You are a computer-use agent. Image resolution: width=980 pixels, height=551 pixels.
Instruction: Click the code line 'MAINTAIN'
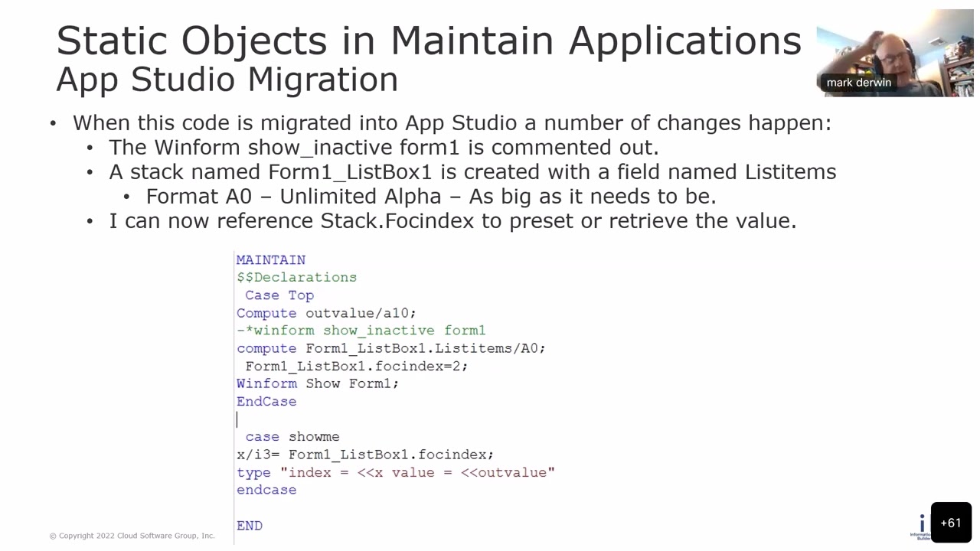coord(271,260)
